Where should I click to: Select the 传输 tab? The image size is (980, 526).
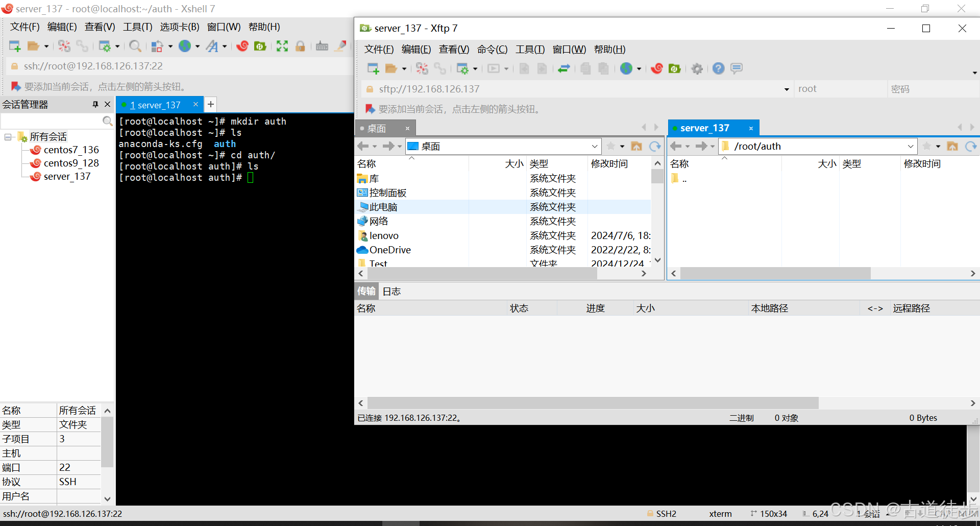(366, 291)
